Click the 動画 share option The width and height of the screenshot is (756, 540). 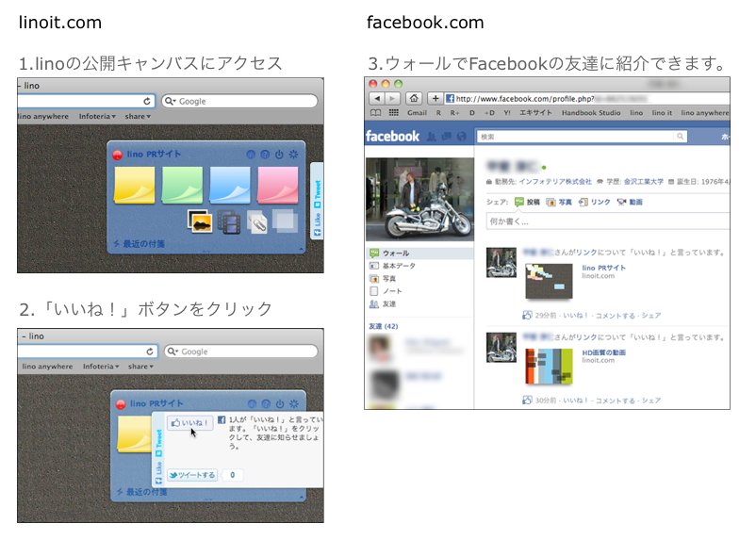[x=630, y=202]
